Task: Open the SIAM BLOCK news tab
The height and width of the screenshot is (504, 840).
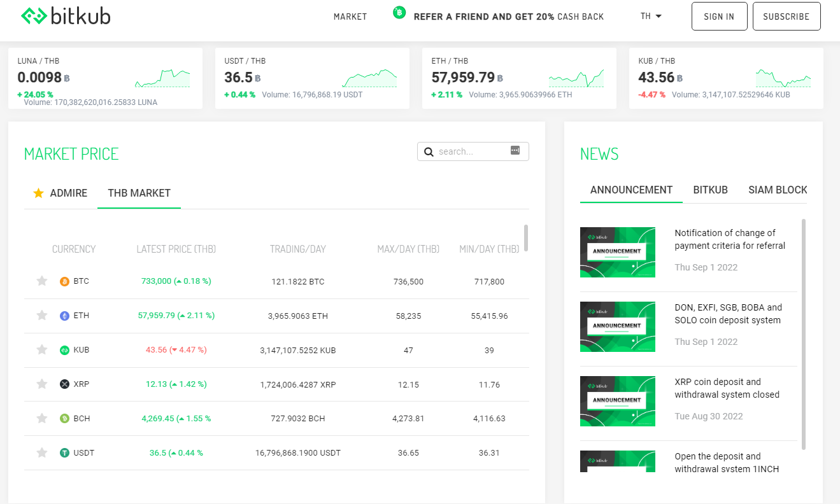Action: coord(778,190)
